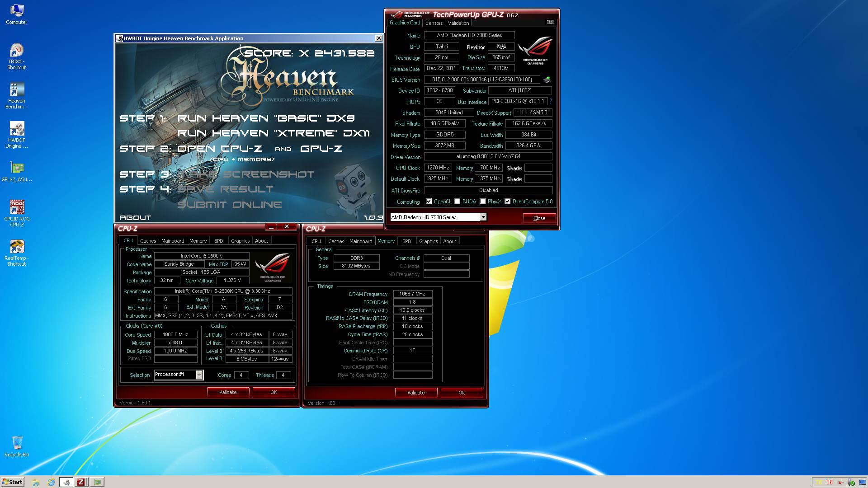Open the Recycle Bin
The width and height of the screenshot is (868, 488).
pyautogui.click(x=17, y=446)
